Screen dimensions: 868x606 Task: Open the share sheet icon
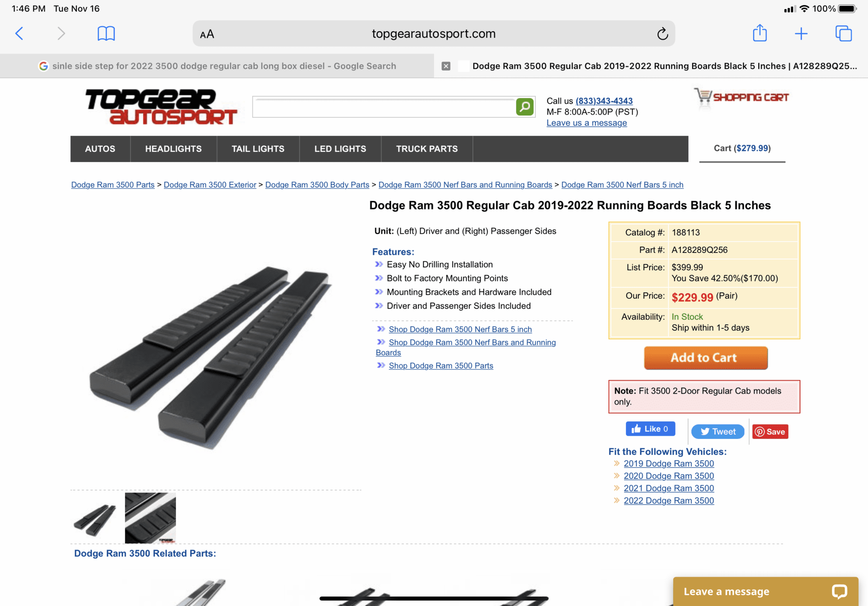tap(760, 33)
